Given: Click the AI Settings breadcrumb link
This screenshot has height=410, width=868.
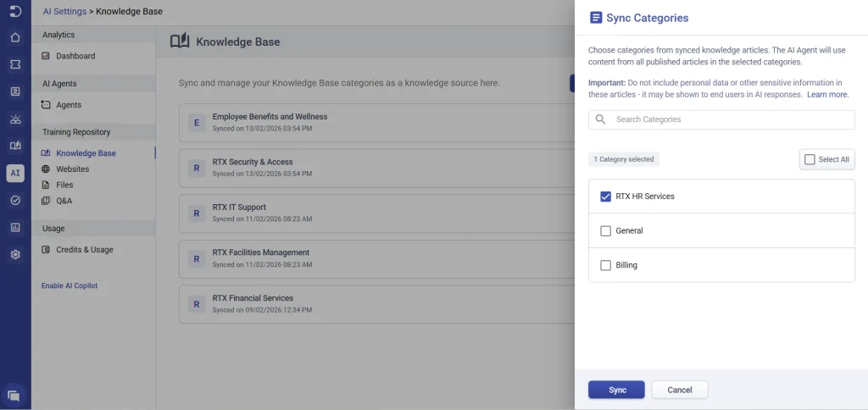Looking at the screenshot, I should point(64,11).
